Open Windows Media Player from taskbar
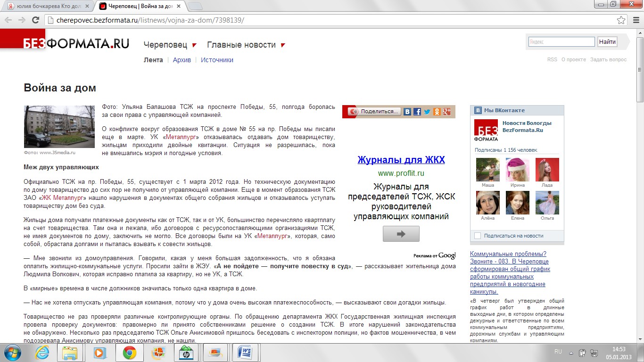The width and height of the screenshot is (644, 362). tap(99, 353)
